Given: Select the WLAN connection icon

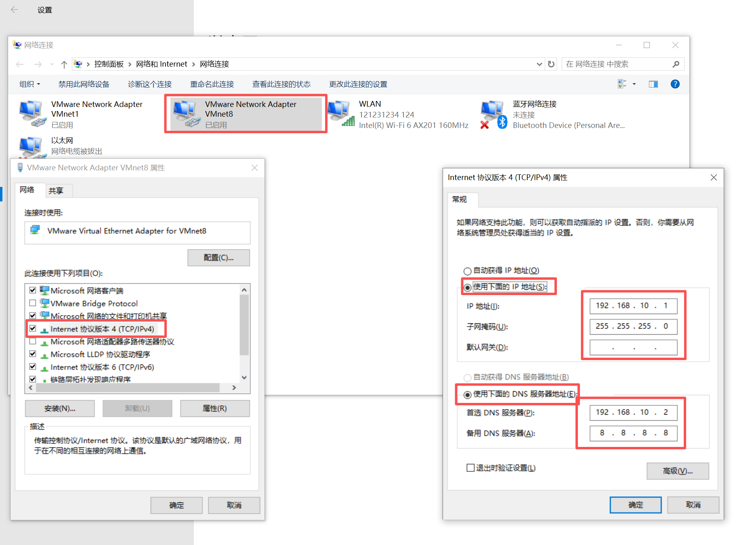Looking at the screenshot, I should 340,114.
